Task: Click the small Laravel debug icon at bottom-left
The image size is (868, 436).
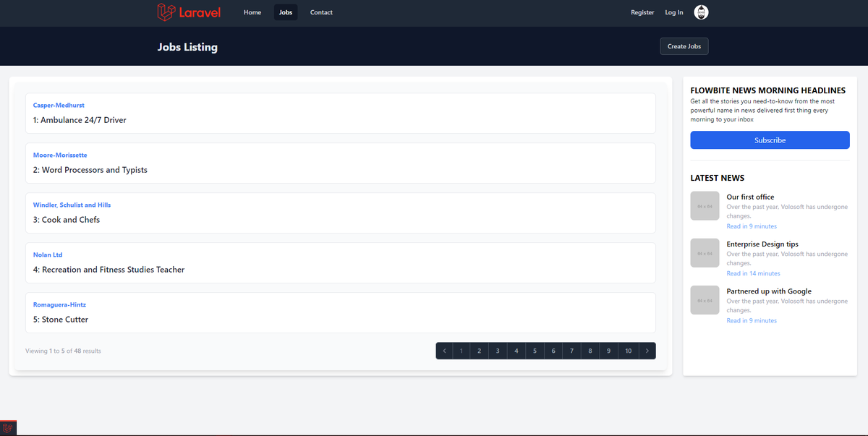Action: (8, 428)
